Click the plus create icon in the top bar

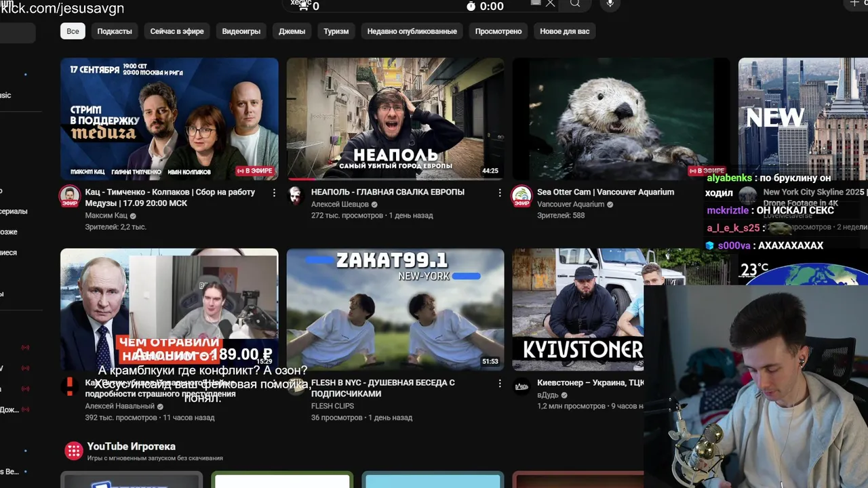pyautogui.click(x=854, y=3)
